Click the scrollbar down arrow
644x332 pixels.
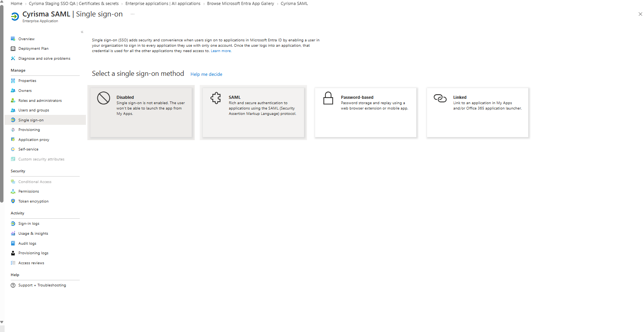[x=2, y=322]
